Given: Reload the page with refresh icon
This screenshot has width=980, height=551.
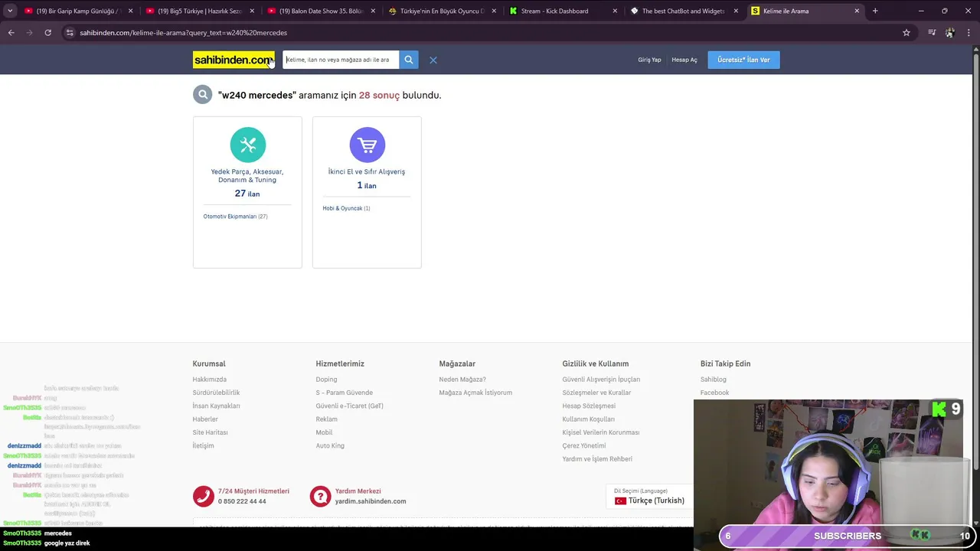Looking at the screenshot, I should tap(47, 33).
